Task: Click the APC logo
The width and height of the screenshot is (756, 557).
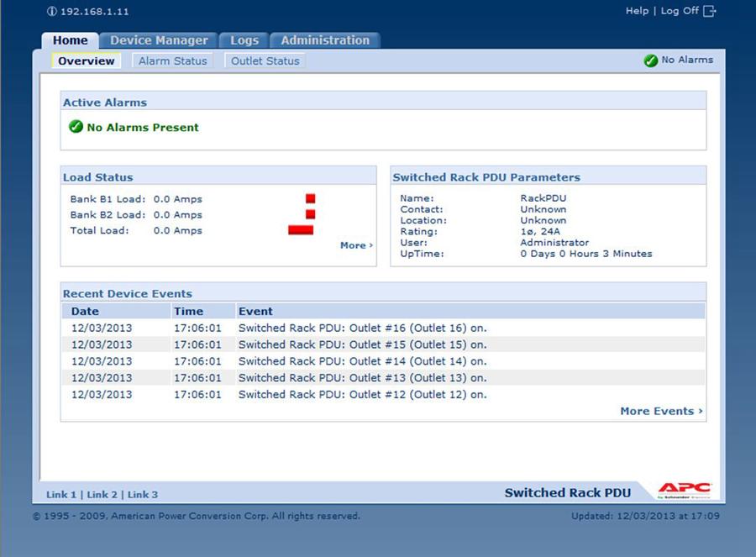Action: point(685,491)
